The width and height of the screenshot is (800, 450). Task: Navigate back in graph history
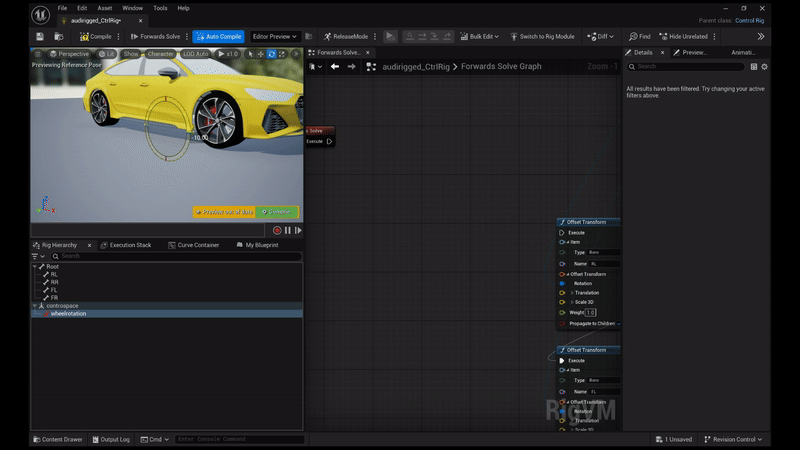335,66
